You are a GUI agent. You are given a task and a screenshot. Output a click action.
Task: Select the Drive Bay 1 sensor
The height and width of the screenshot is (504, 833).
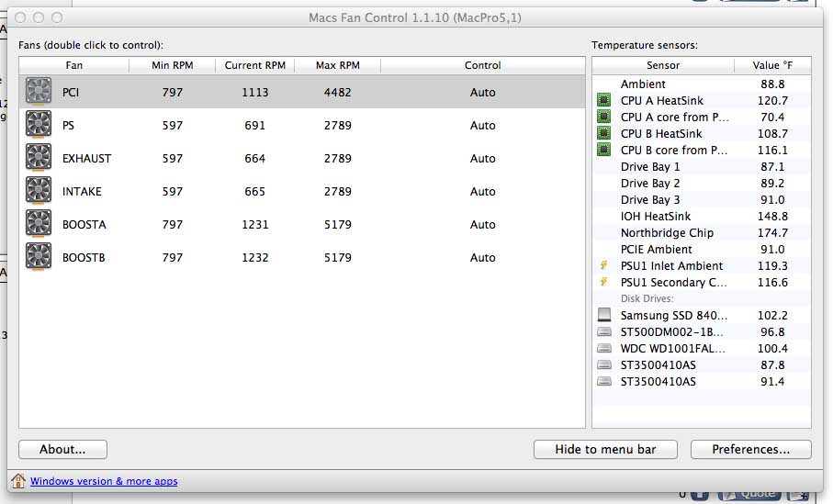(702, 167)
